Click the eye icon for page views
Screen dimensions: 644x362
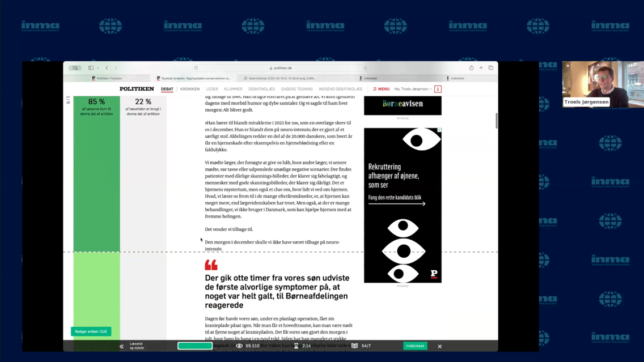[239, 346]
